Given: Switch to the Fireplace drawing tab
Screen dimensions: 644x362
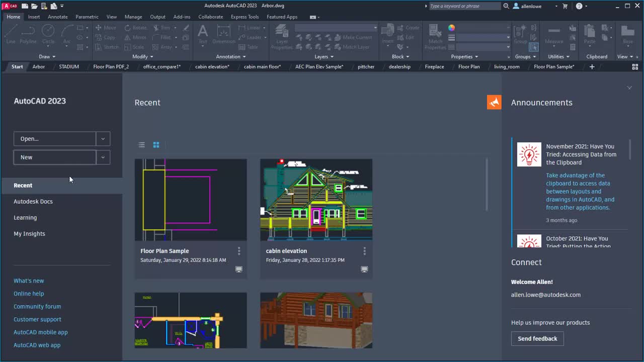Looking at the screenshot, I should [434, 66].
